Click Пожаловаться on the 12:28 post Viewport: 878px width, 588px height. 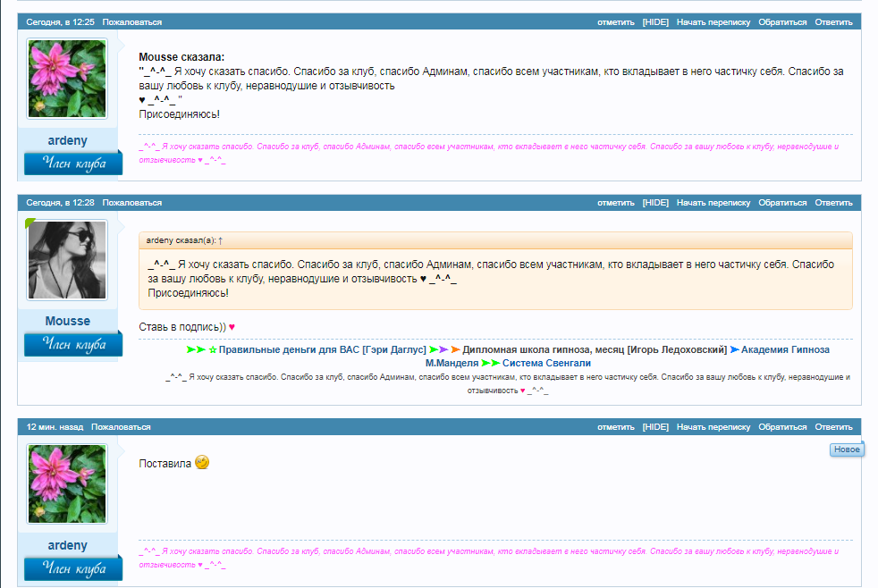pos(131,203)
